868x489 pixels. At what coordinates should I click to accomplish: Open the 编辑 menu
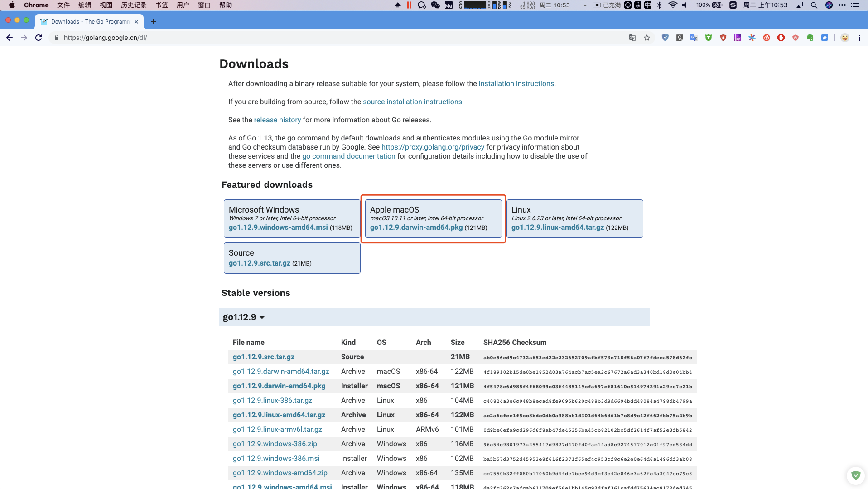85,5
